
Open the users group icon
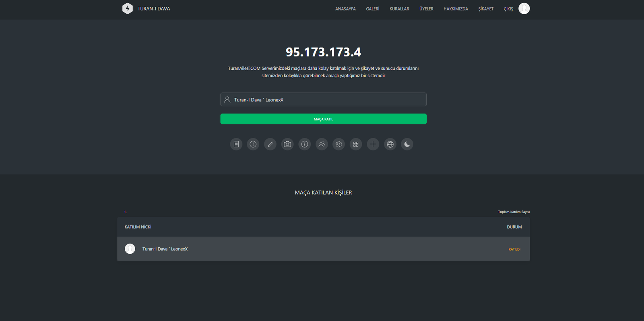coord(322,144)
